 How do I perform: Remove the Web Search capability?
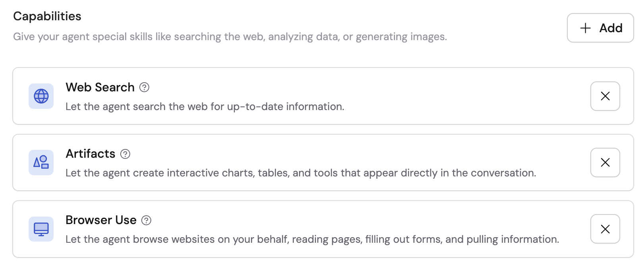[x=605, y=96]
